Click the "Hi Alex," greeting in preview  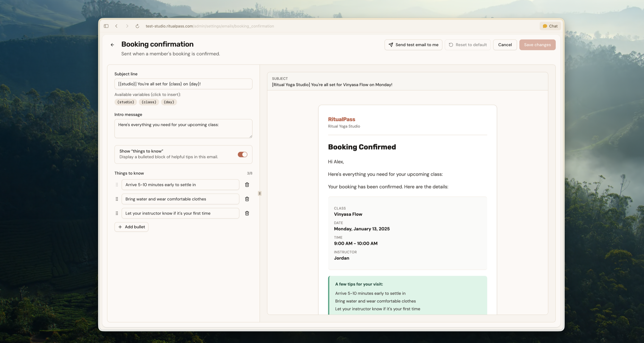[336, 162]
